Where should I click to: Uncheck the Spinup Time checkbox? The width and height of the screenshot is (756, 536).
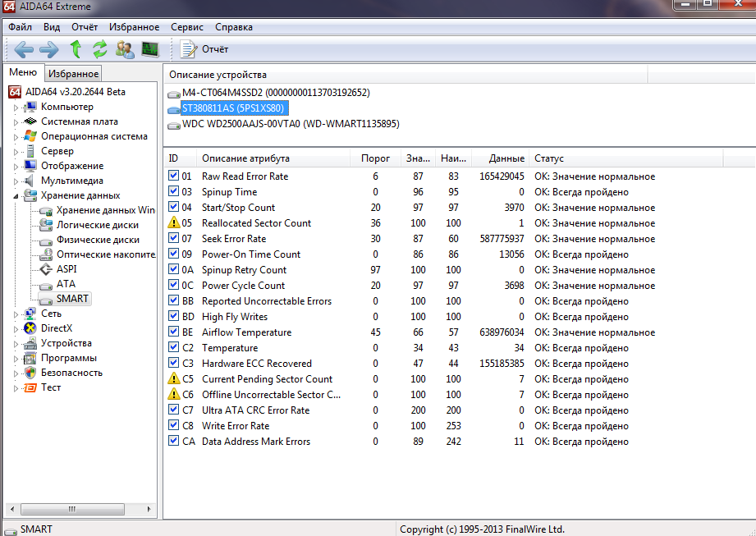click(173, 191)
